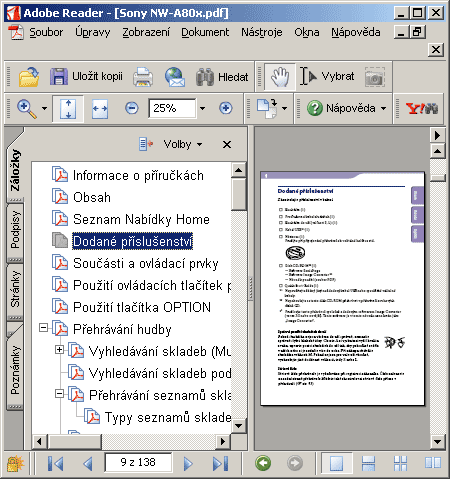Click the Uložit kopii save button
450x479 pixels.
86,77
